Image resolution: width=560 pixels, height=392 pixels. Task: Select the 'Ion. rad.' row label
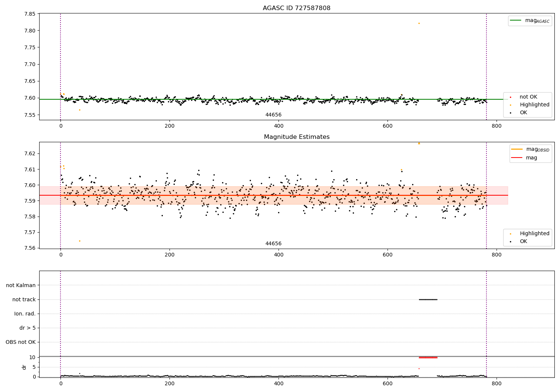25,314
